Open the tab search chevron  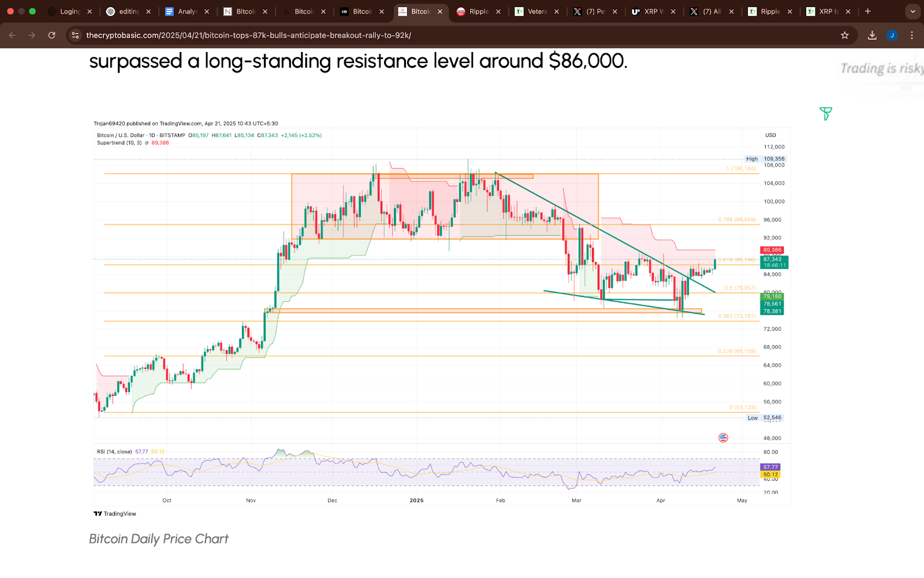(911, 11)
